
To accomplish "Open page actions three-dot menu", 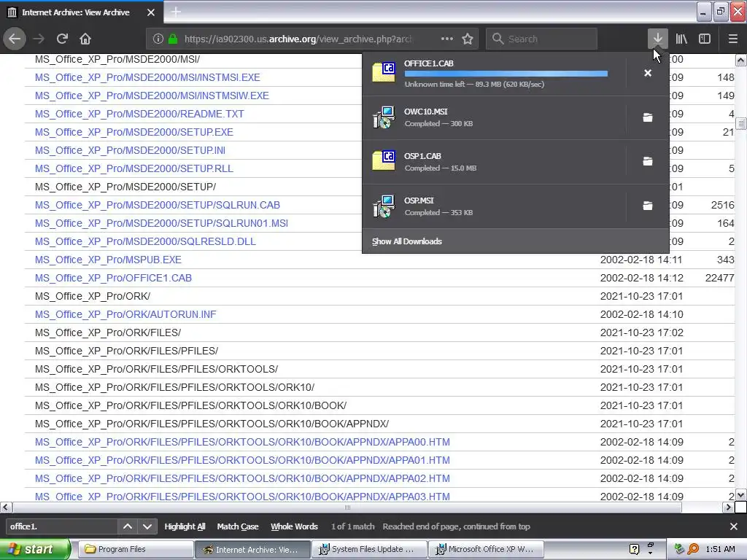I will (x=447, y=39).
